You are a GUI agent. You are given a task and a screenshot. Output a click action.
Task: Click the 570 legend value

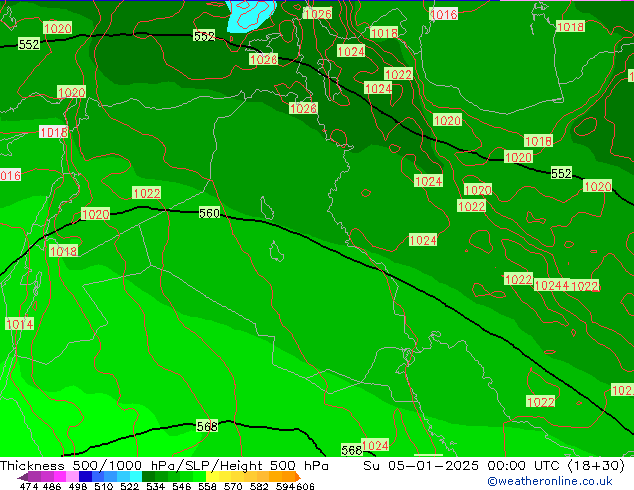pyautogui.click(x=233, y=486)
